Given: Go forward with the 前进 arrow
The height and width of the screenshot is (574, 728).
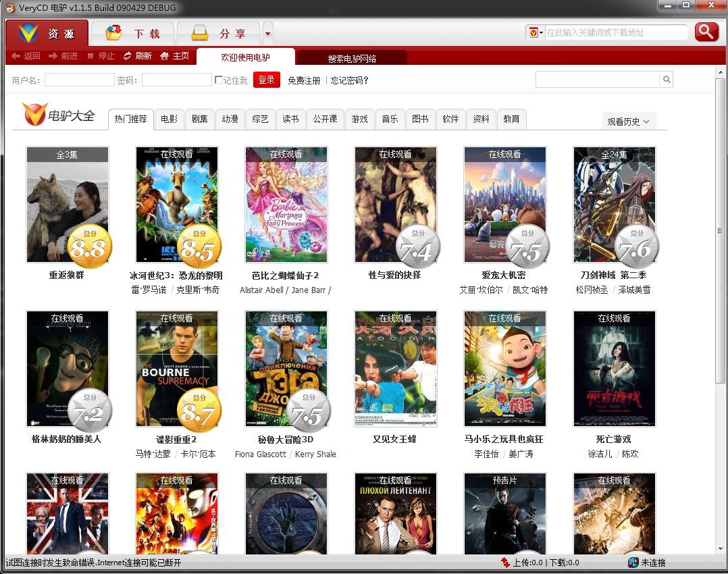Looking at the screenshot, I should 63,56.
